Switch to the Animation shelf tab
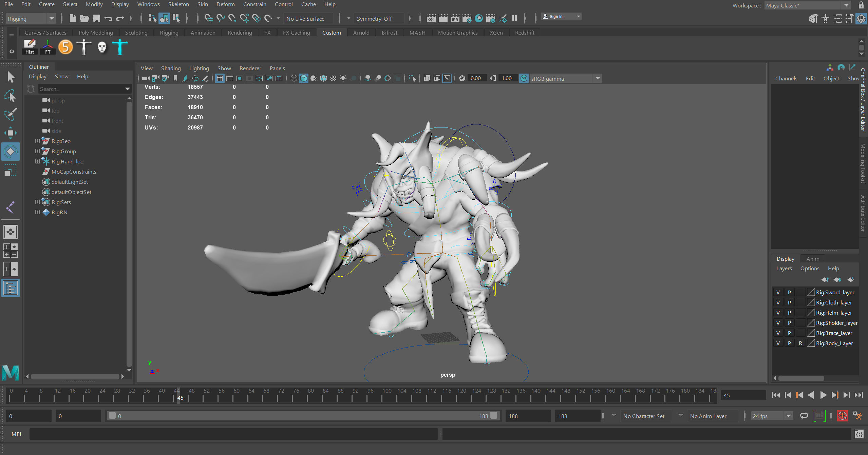This screenshot has height=455, width=868. click(203, 33)
